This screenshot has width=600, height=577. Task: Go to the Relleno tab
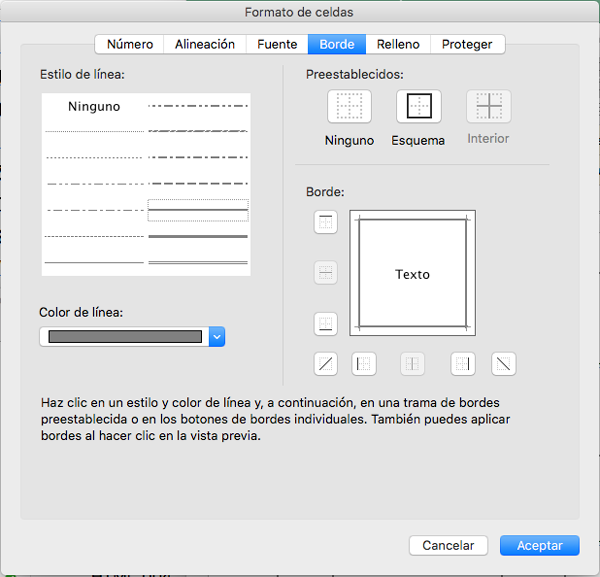coord(398,44)
